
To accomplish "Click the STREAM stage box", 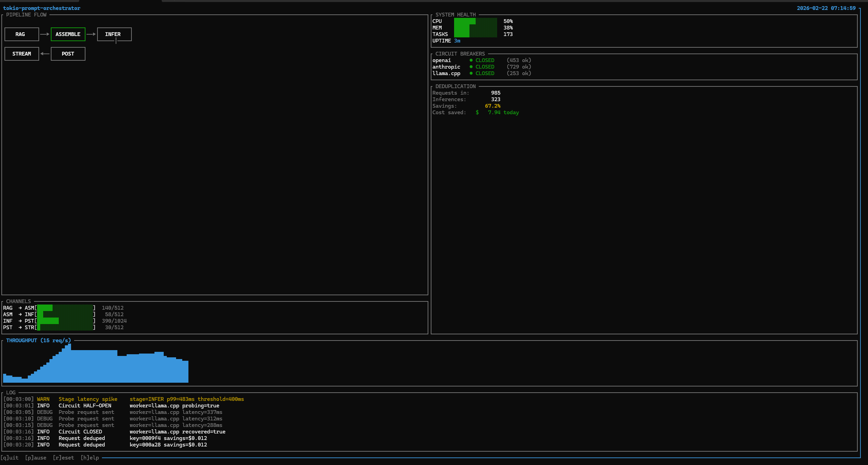I will click(21, 53).
